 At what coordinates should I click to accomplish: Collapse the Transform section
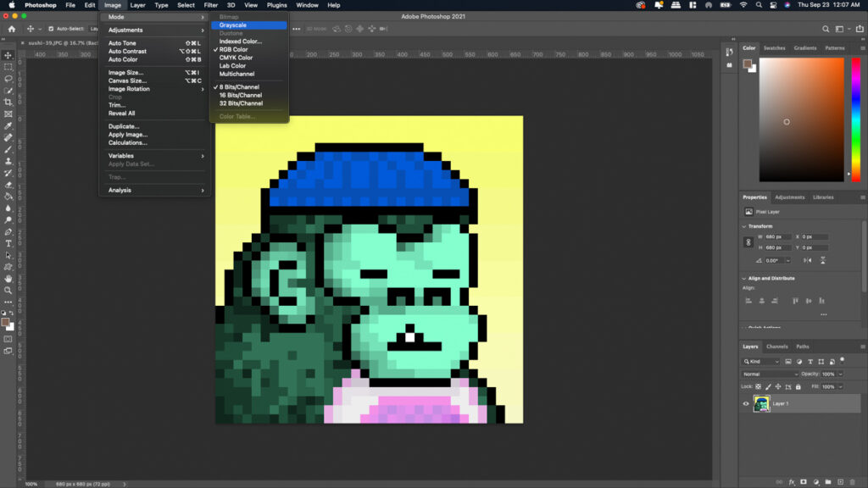click(744, 226)
